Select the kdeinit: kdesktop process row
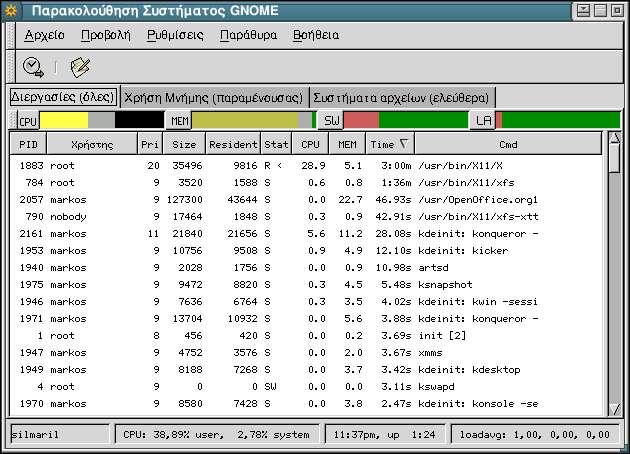The image size is (630, 454). (x=306, y=370)
